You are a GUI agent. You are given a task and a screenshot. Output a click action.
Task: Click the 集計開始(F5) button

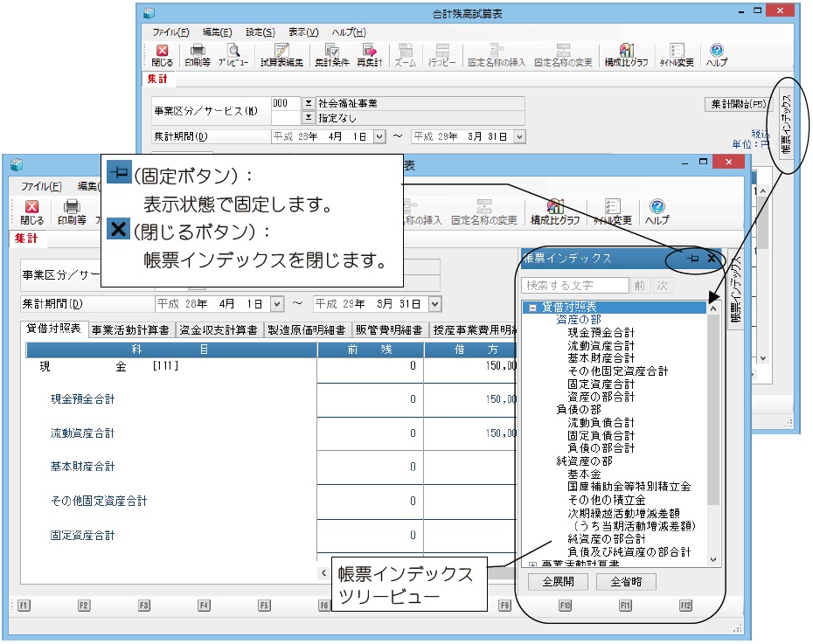tap(738, 104)
